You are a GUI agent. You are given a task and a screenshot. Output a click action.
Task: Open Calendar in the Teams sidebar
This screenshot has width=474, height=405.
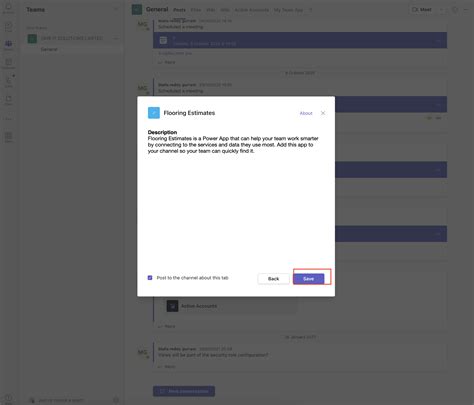pos(8,63)
